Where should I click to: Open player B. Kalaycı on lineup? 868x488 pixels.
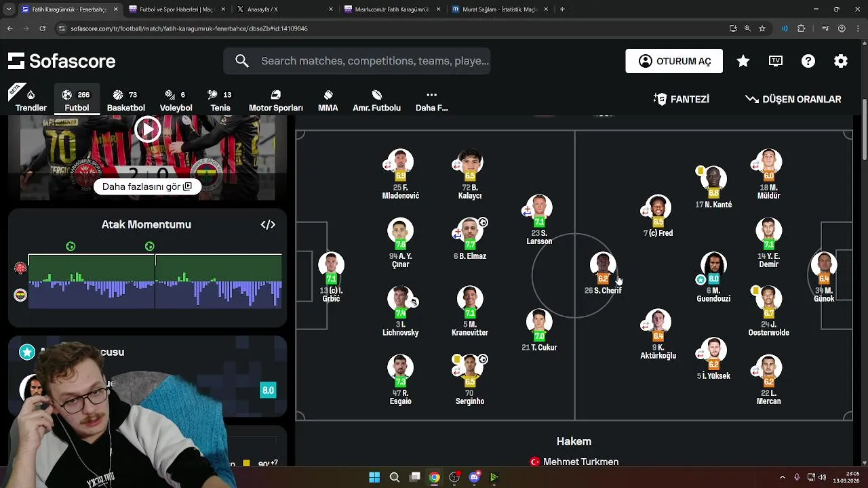(470, 174)
